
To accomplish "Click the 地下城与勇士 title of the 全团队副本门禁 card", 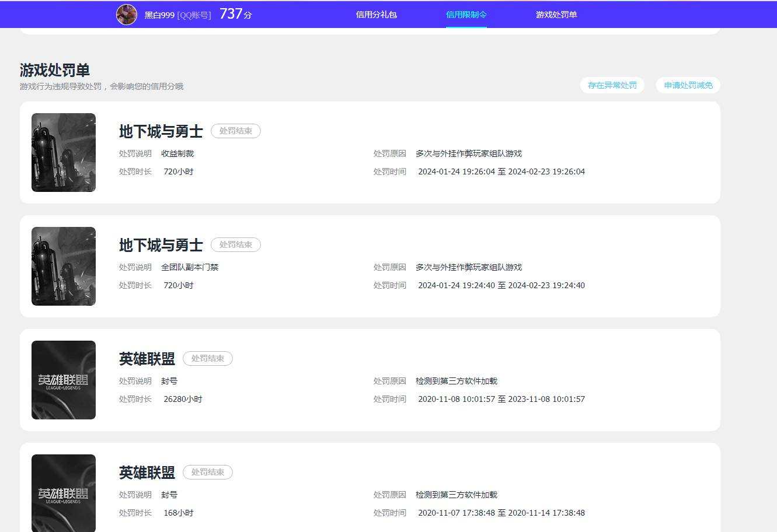I will click(x=161, y=245).
